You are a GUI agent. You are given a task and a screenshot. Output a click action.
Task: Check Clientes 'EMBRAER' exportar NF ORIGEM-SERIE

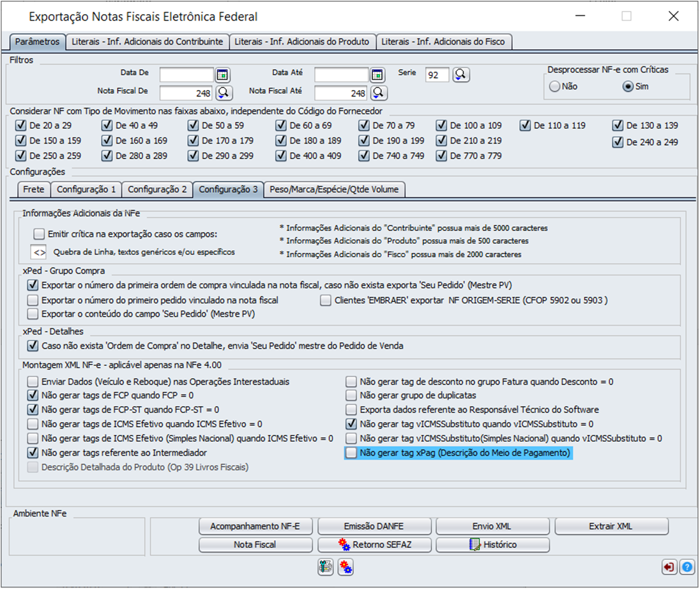pos(326,300)
